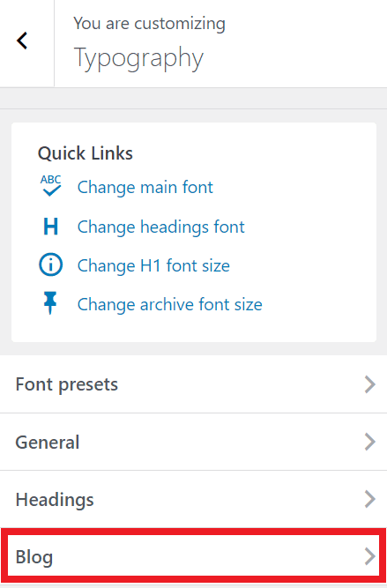The width and height of the screenshot is (387, 588).
Task: Follow the Change archive font size link
Action: tap(169, 304)
